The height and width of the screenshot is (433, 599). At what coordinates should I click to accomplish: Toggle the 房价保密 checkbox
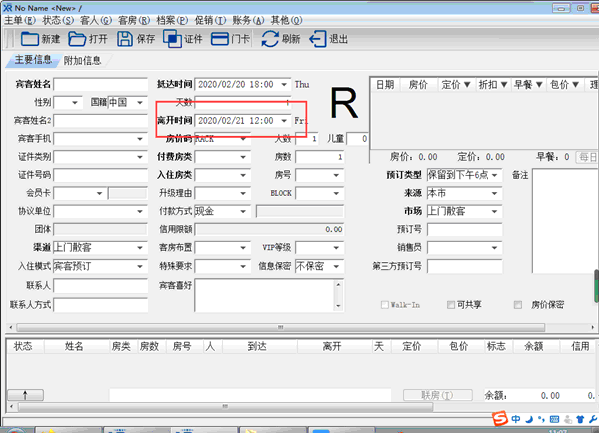(x=518, y=305)
